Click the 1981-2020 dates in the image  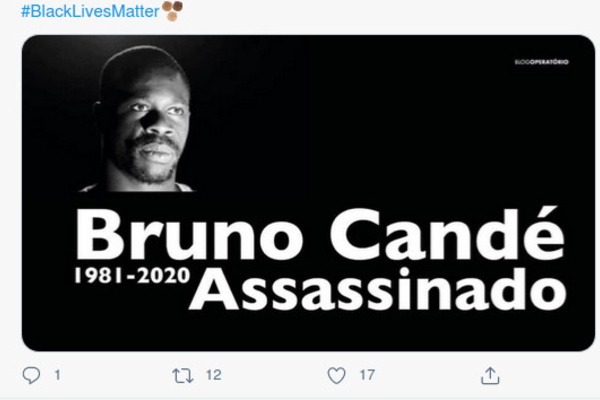(x=132, y=276)
